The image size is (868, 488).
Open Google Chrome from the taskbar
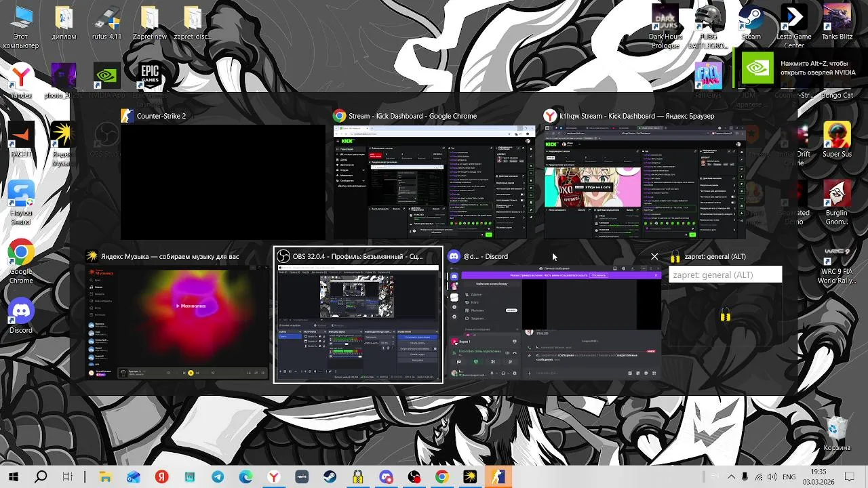click(x=441, y=477)
